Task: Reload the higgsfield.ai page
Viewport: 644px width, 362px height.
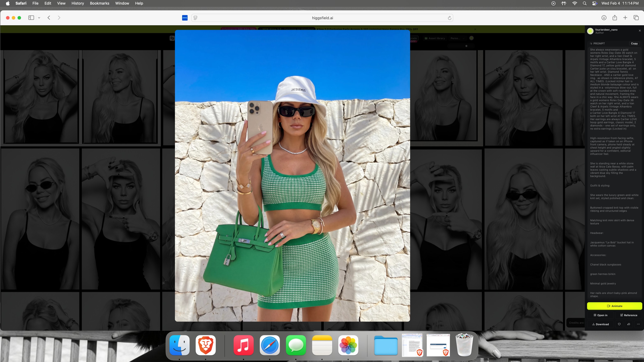Action: 449,18
